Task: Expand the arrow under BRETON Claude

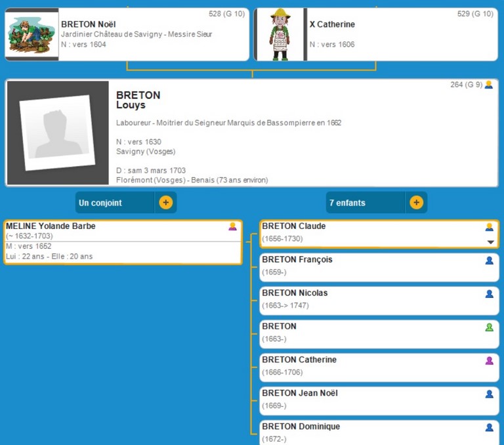Action: tap(490, 242)
